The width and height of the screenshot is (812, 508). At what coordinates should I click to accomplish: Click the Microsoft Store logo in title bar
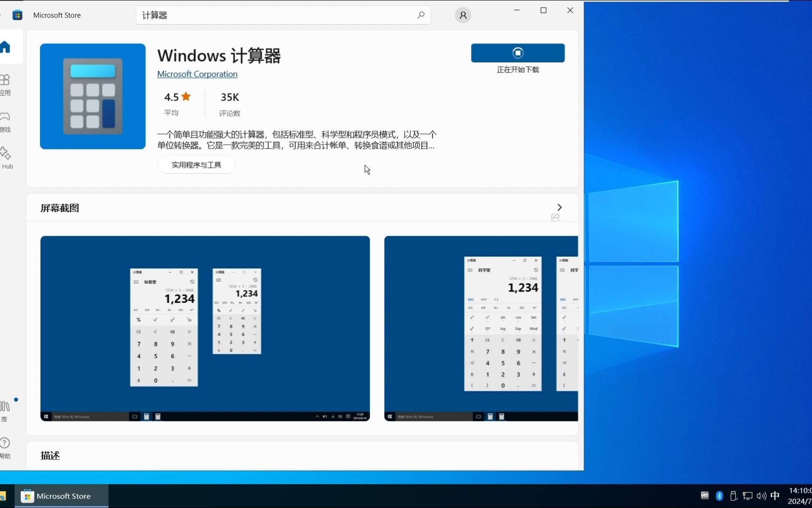click(17, 15)
